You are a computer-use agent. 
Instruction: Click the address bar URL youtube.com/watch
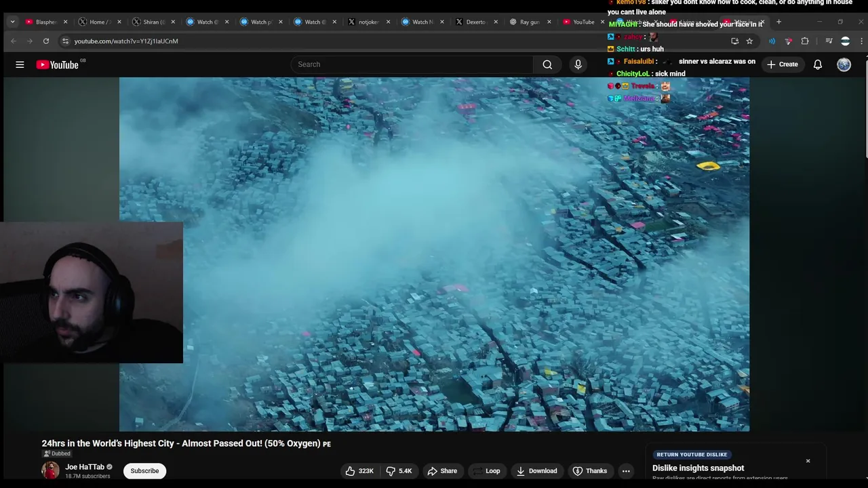tap(126, 41)
